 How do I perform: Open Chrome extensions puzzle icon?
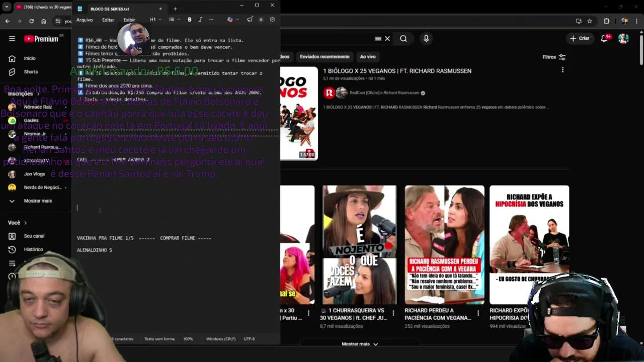pos(606,21)
